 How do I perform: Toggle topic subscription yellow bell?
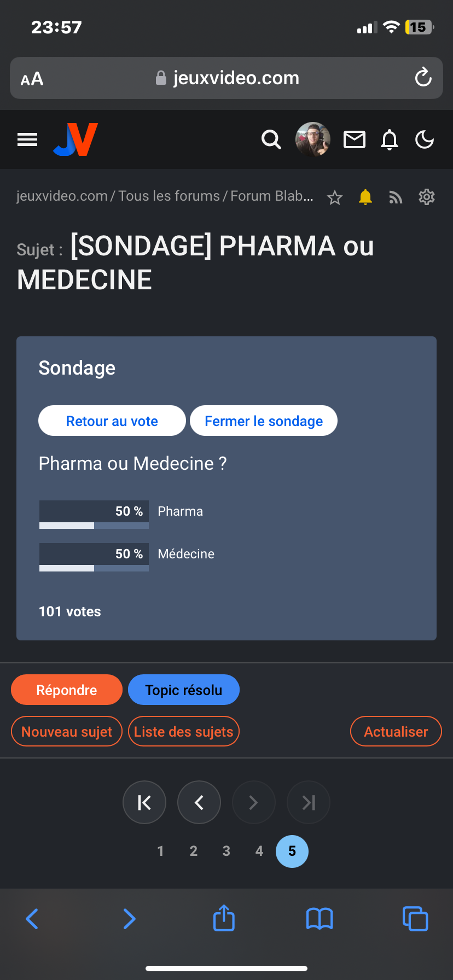pyautogui.click(x=365, y=197)
